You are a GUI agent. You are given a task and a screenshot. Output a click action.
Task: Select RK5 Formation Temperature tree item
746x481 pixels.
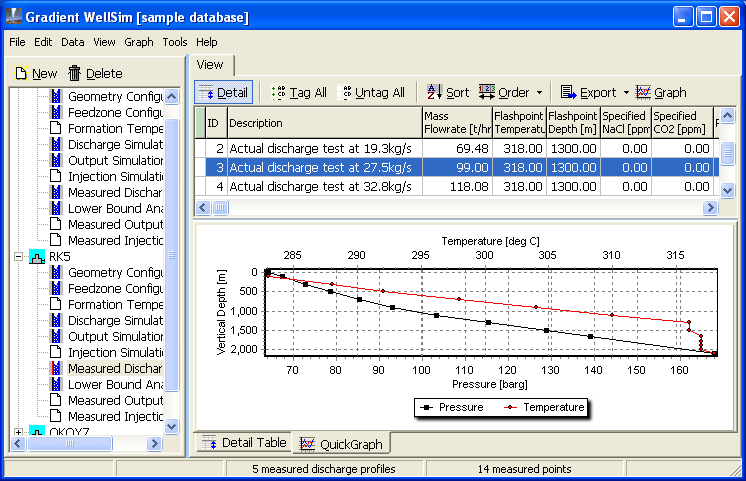pyautogui.click(x=115, y=304)
